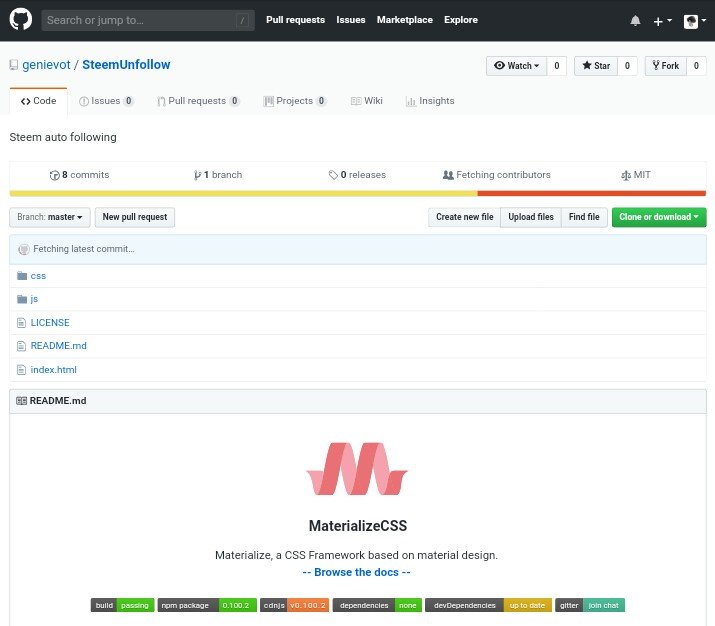Click the MaterializeCSS logo image
The image size is (715, 626).
click(x=357, y=469)
